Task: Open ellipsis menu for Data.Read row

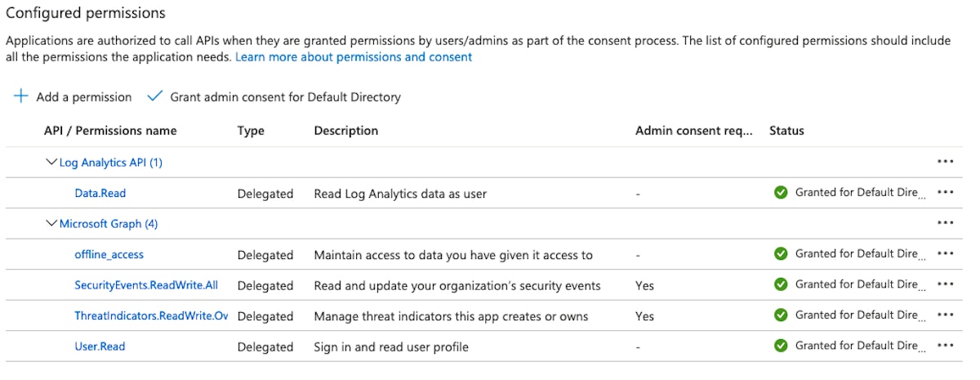Action: tap(946, 193)
